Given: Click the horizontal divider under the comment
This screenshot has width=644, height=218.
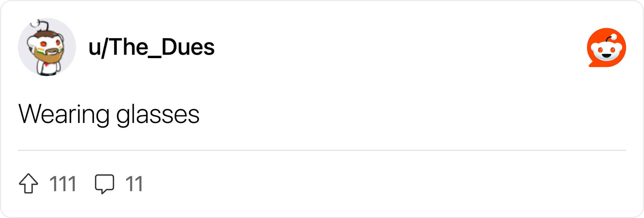Looking at the screenshot, I should [321, 150].
